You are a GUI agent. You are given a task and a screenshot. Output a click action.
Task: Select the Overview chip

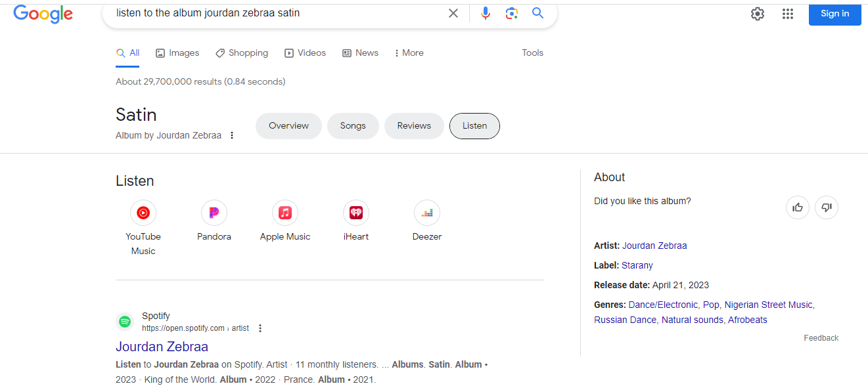(288, 126)
